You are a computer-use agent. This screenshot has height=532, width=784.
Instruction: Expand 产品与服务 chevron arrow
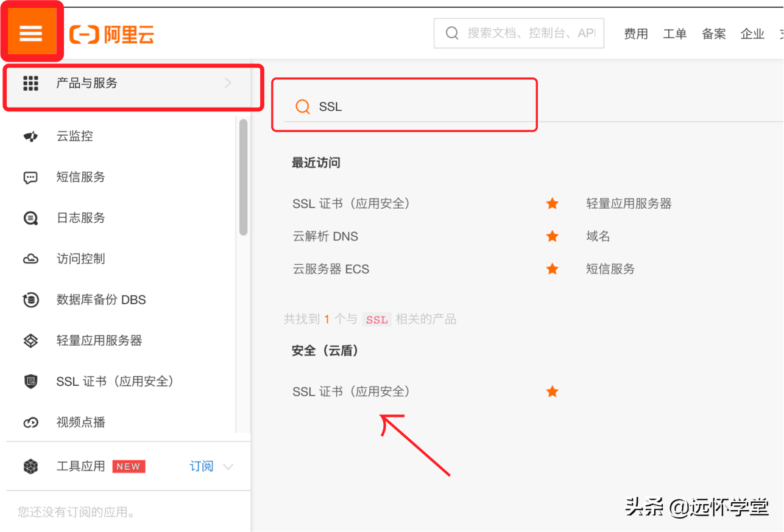(x=228, y=83)
